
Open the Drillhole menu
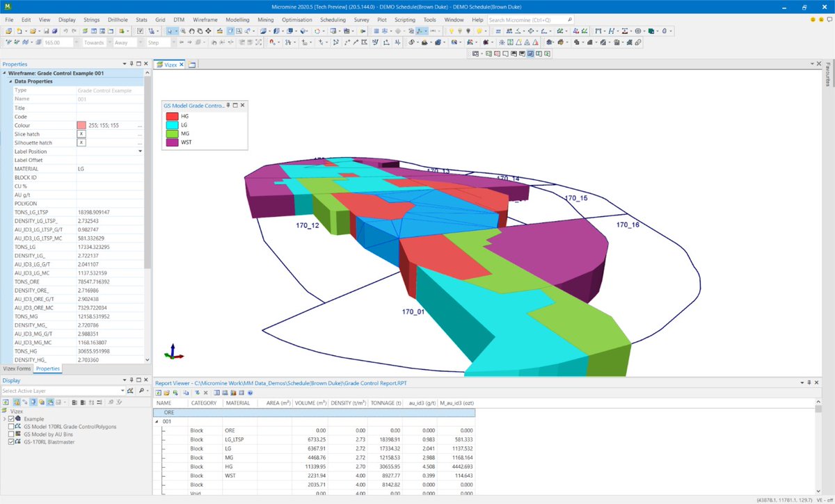click(x=118, y=20)
